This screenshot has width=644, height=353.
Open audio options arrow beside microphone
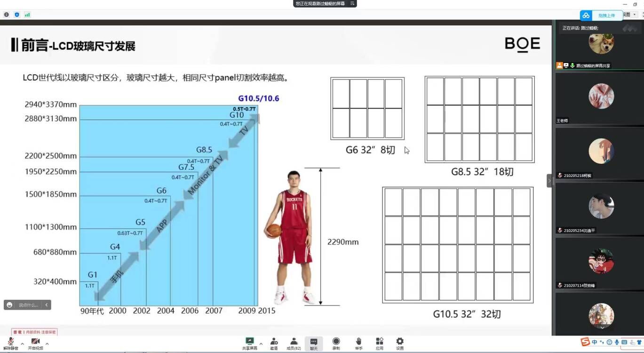[22, 344]
